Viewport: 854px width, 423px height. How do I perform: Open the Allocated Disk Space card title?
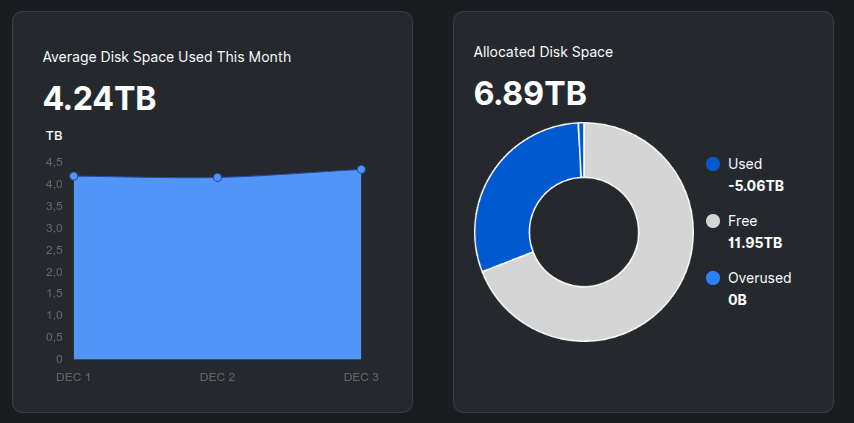click(543, 51)
